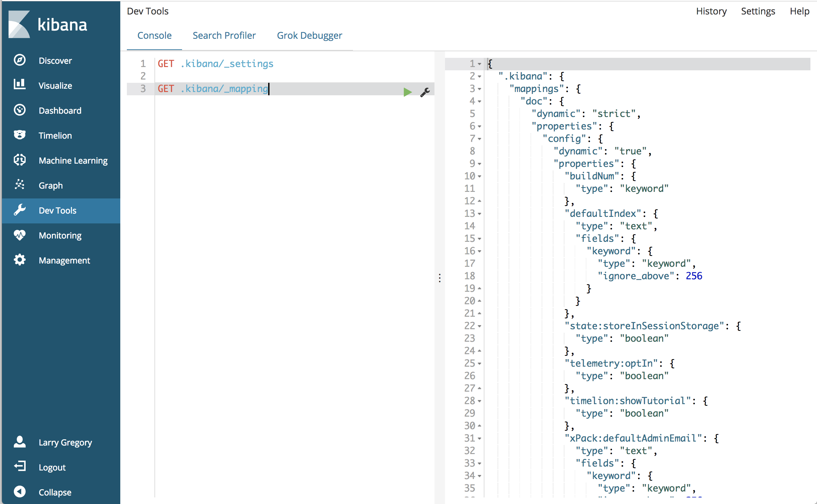Click the Monitoring heartbeat icon
The image size is (817, 504).
coord(20,235)
